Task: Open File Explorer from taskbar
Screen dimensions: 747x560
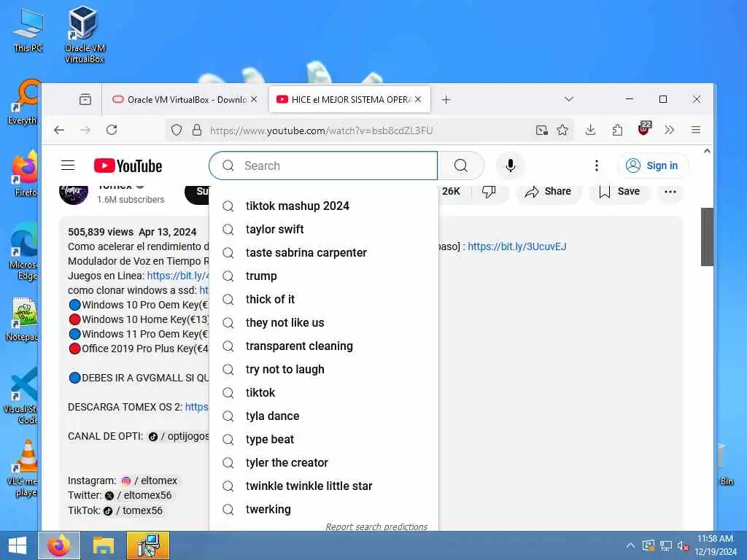Action: pos(104,545)
